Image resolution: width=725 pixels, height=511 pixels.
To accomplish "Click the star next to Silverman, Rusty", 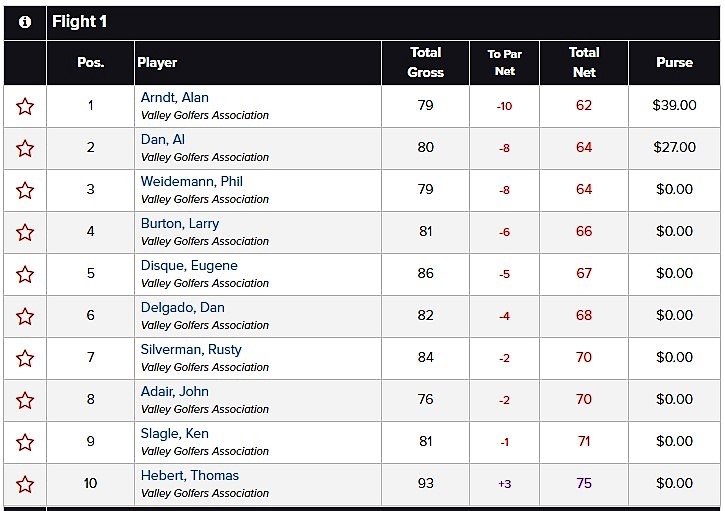I will coord(25,358).
